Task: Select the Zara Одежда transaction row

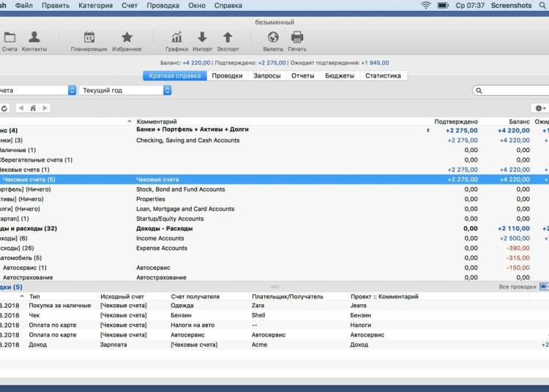Action: pyautogui.click(x=220, y=306)
